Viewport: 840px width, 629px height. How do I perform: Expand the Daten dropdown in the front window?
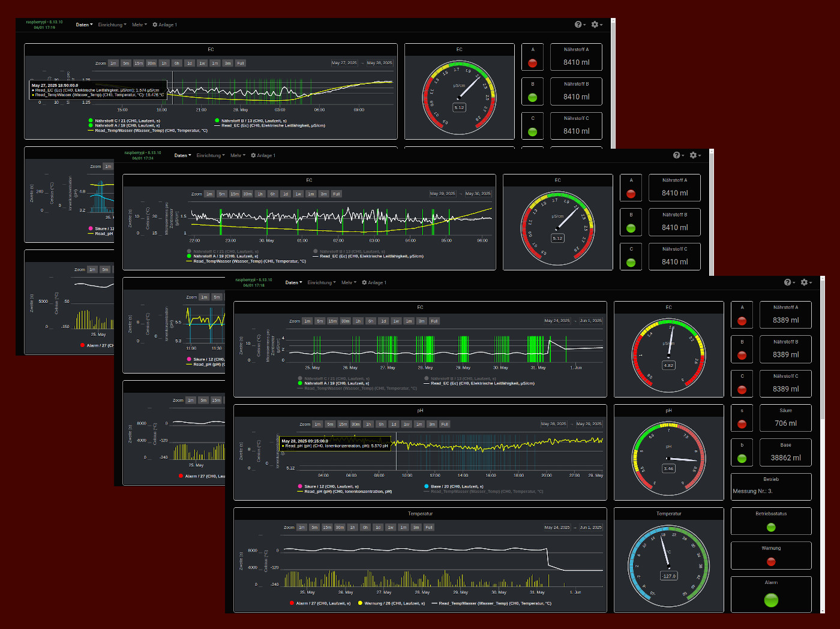[293, 282]
